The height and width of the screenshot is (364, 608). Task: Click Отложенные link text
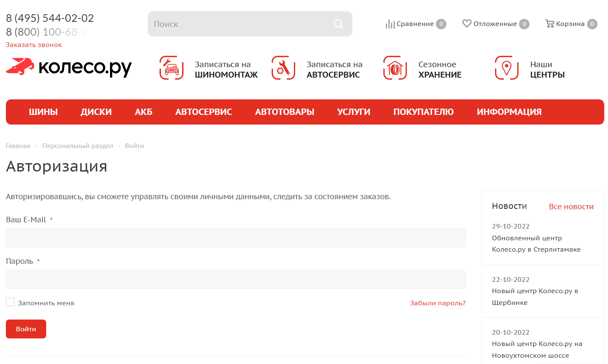495,24
